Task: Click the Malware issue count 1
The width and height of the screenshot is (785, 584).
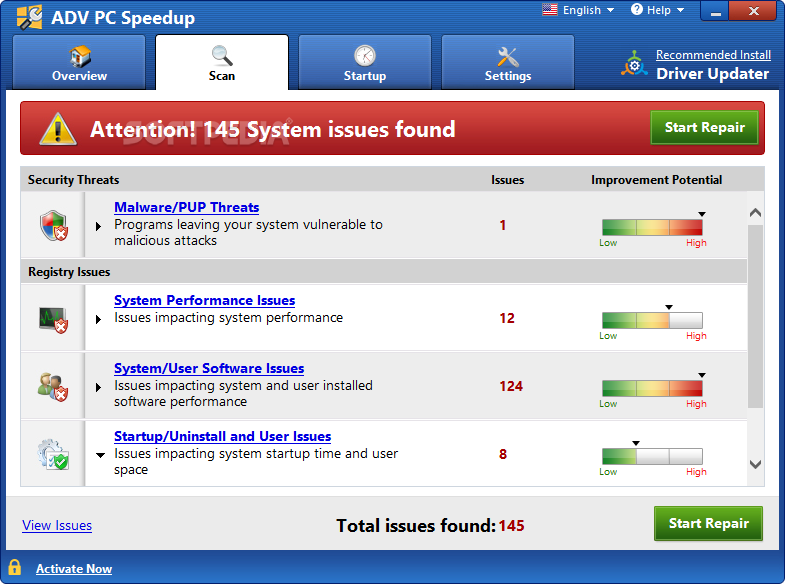Action: pos(503,225)
